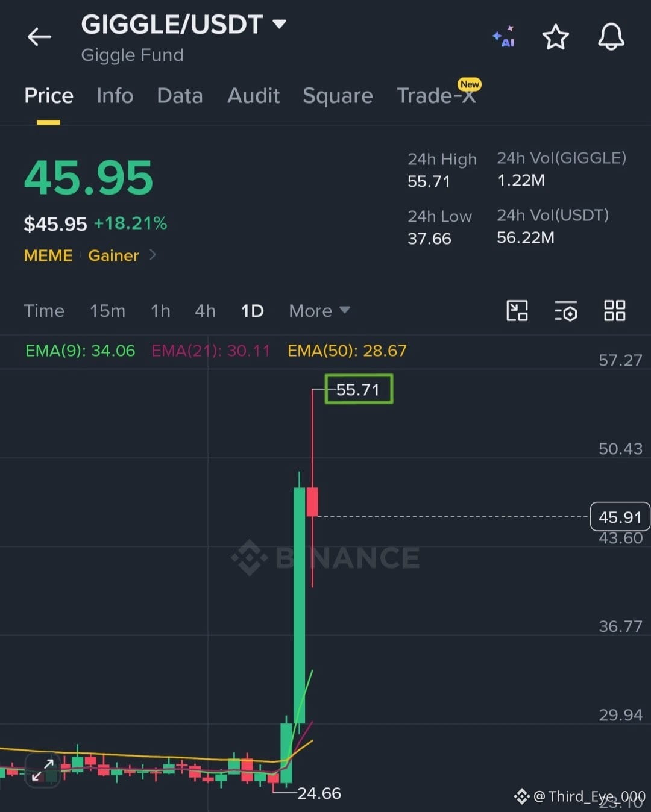Image resolution: width=651 pixels, height=812 pixels.
Task: Switch to the Info tab
Action: (115, 96)
